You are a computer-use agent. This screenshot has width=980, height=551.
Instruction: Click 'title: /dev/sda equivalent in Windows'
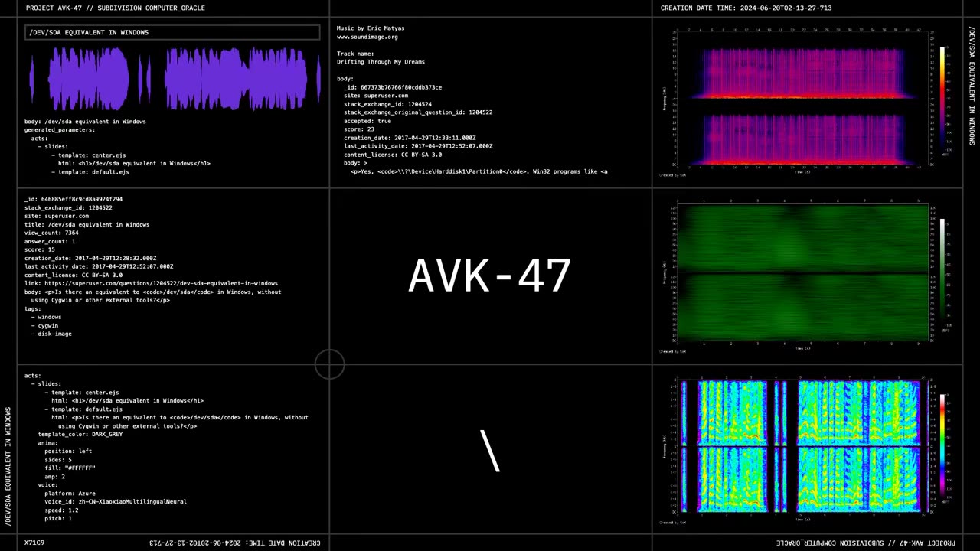87,224
